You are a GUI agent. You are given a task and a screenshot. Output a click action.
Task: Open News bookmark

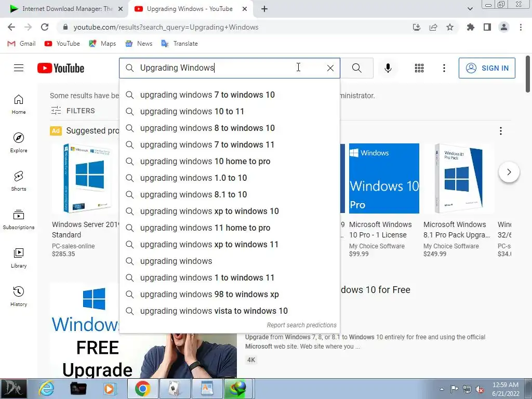139,44
